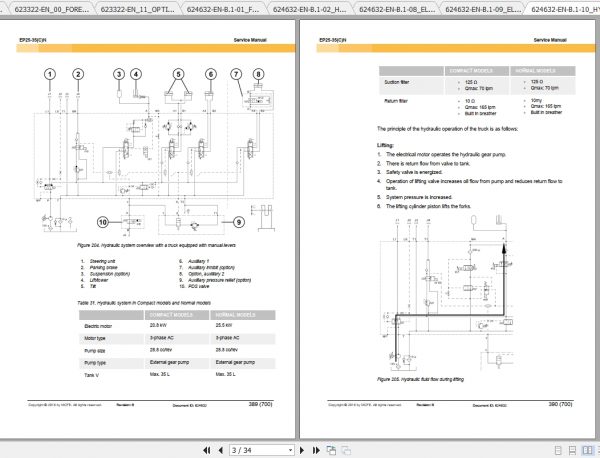
Task: Open the page number dropdown arrow
Action: pos(290,450)
